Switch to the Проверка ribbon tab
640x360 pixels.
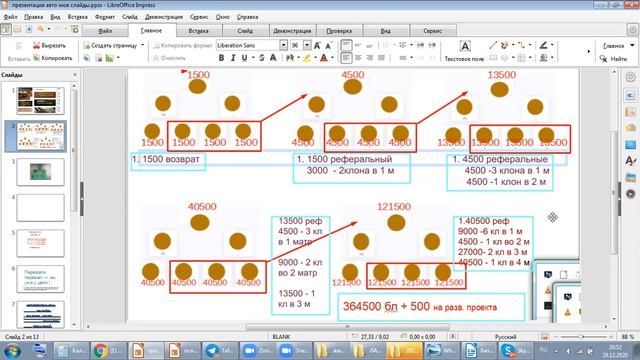[x=339, y=31]
